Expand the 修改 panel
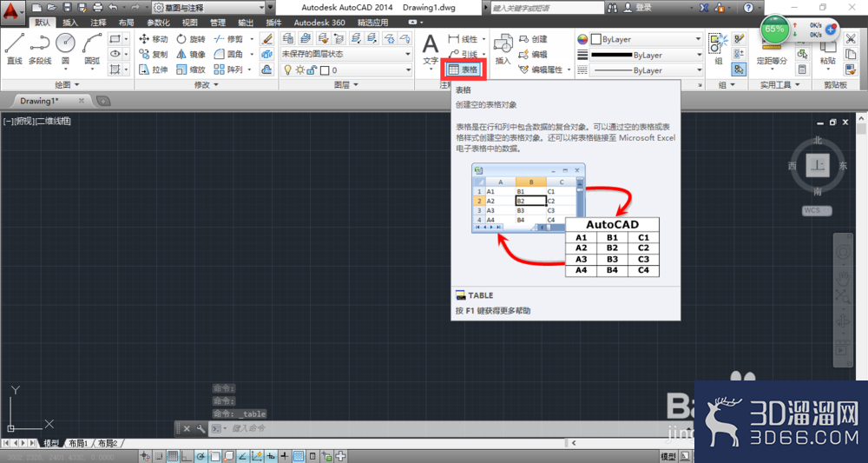The height and width of the screenshot is (463, 868). (207, 85)
